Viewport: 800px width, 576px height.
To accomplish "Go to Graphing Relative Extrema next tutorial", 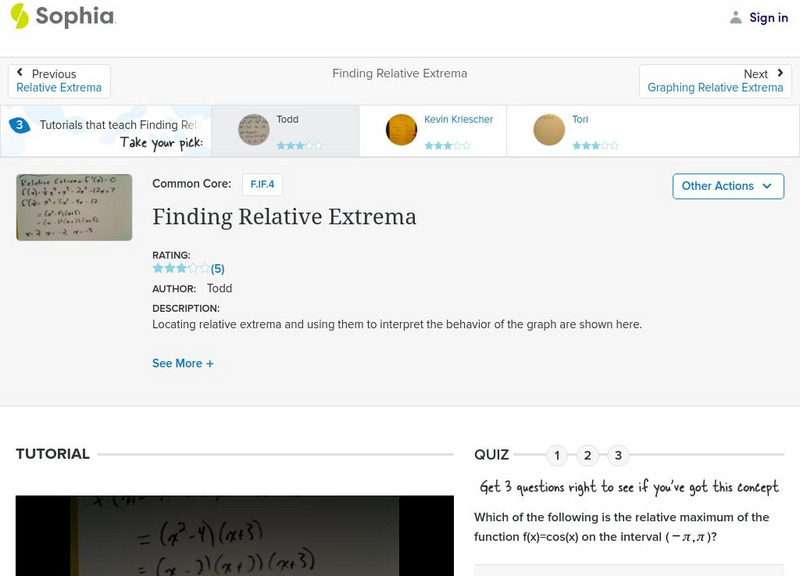I will coord(713,87).
